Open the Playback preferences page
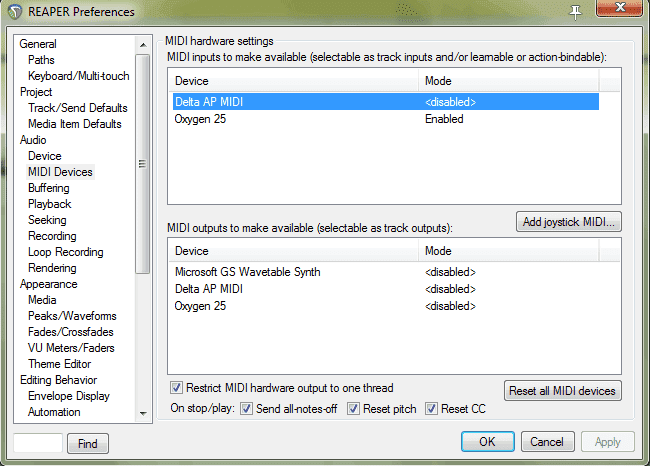This screenshot has width=650, height=466. click(49, 204)
